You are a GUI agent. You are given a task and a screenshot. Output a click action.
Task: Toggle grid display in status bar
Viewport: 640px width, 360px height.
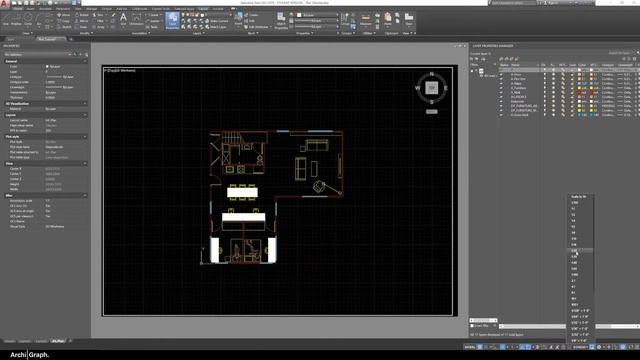(480, 347)
